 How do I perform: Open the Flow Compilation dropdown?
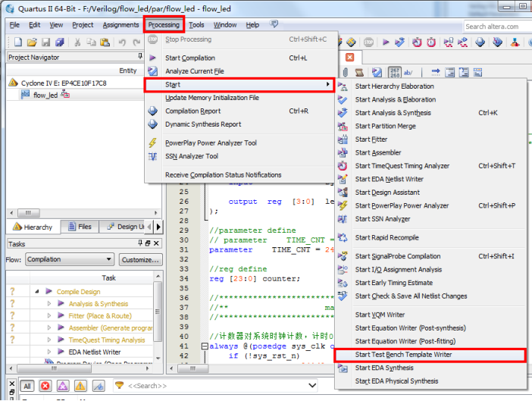69,259
